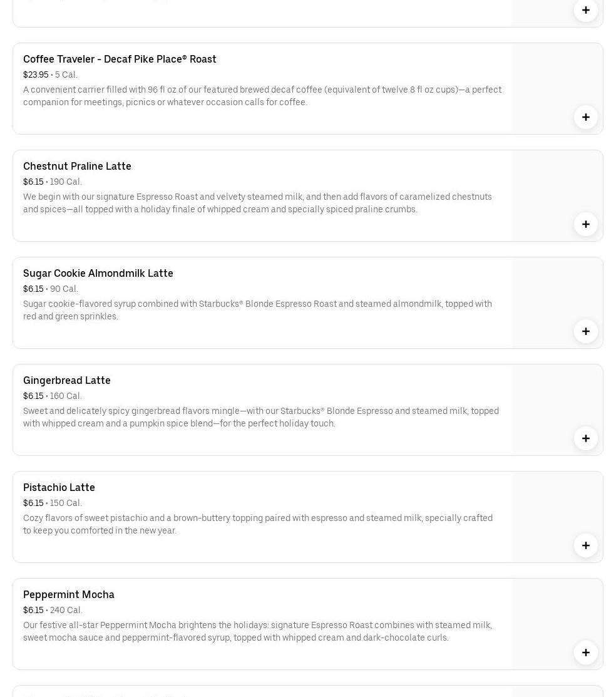Open Chestnut Praline Latte item title
This screenshot has width=616, height=697.
[77, 166]
